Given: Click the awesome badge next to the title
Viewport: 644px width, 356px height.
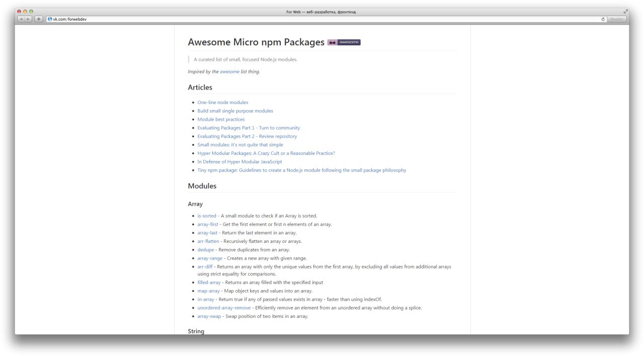Looking at the screenshot, I should (344, 42).
